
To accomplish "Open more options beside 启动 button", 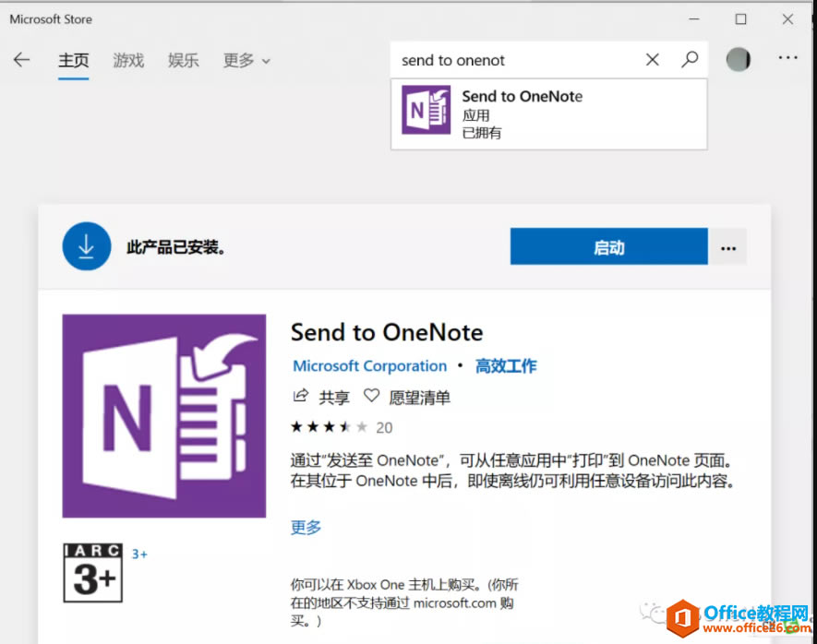I will coord(727,248).
